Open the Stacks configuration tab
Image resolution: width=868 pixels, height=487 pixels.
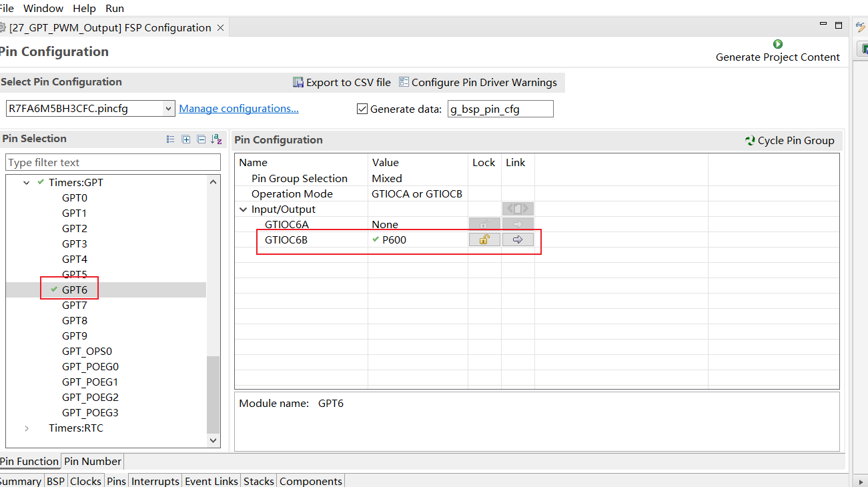click(259, 481)
